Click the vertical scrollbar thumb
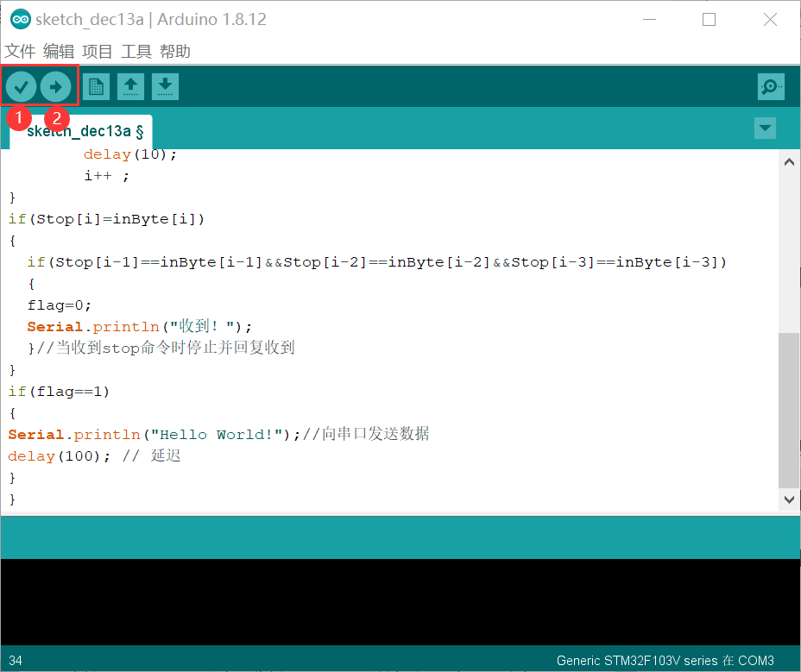 point(789,411)
